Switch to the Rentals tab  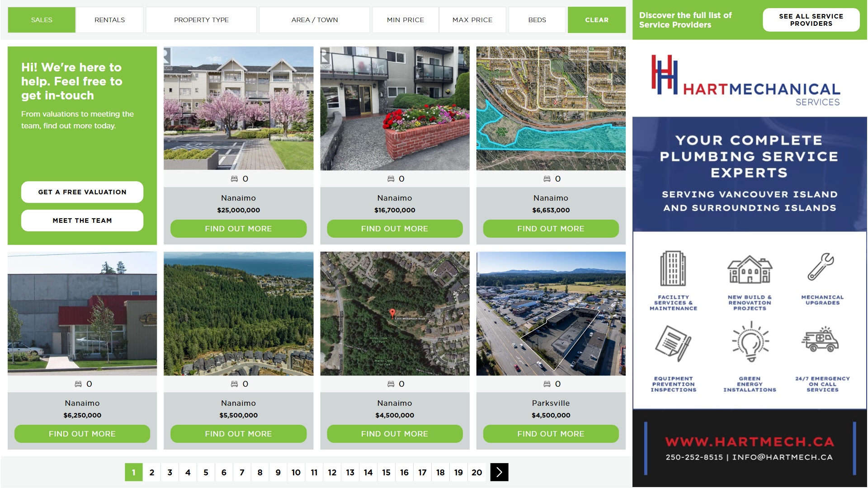[109, 20]
